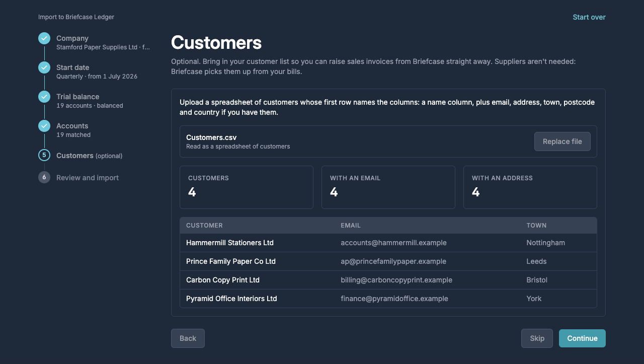Click the CUSTOMER column header
The width and height of the screenshot is (644, 364).
[204, 226]
